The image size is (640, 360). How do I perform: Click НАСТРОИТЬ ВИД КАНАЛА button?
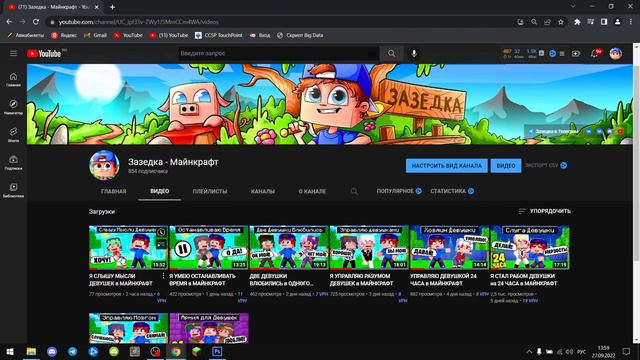pos(447,166)
